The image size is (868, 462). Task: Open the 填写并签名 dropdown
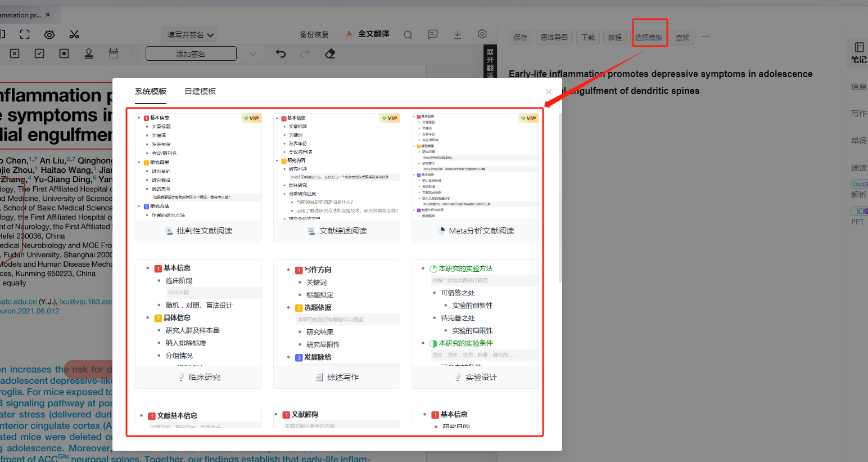[191, 35]
